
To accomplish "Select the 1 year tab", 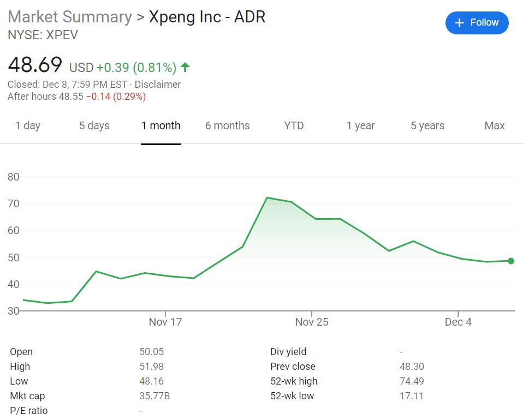I will [x=360, y=125].
